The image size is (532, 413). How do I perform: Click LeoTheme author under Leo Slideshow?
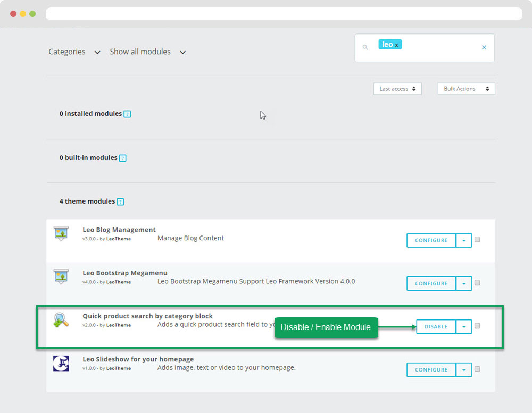point(119,368)
